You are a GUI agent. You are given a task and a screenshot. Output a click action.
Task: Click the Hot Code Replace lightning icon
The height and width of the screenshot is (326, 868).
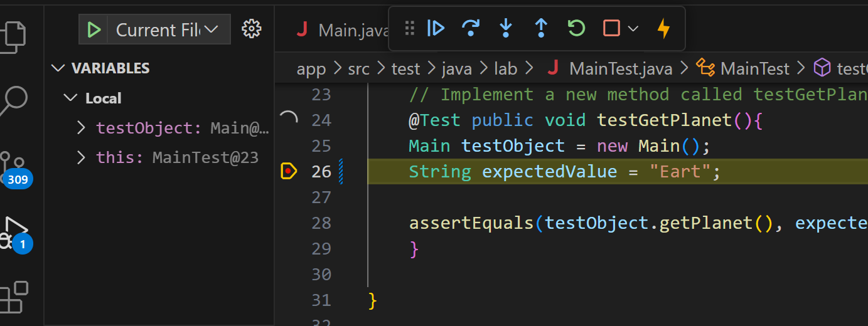coord(663,28)
